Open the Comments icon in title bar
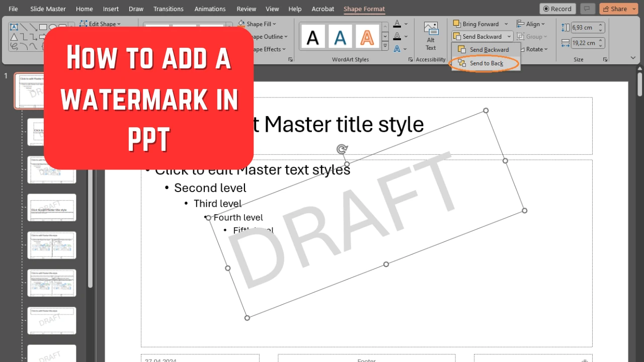Viewport: 644px width, 362px height. [587, 9]
